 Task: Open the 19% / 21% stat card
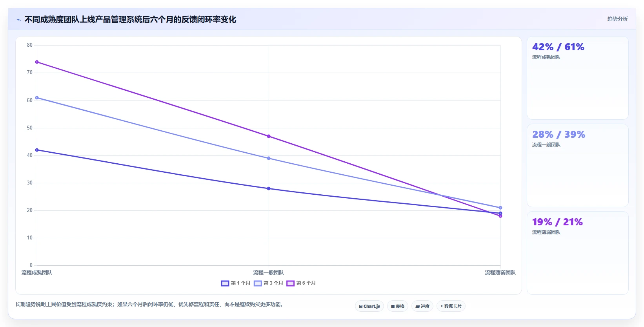click(x=577, y=253)
